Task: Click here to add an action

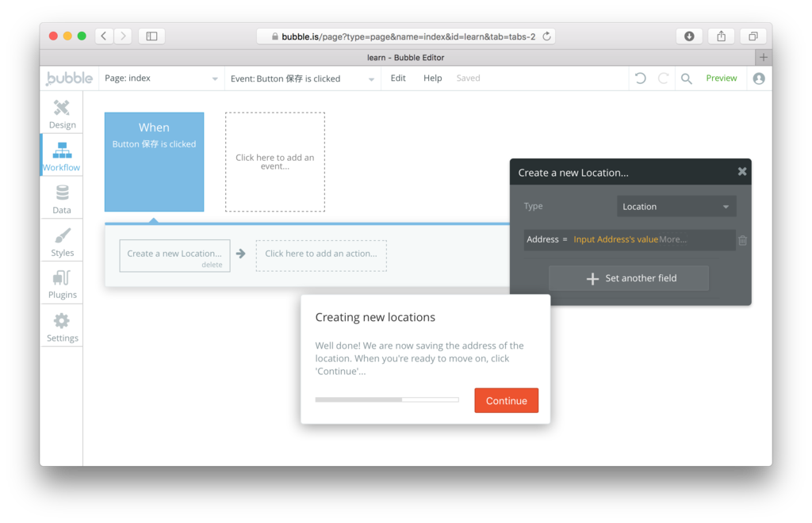Action: click(x=321, y=255)
